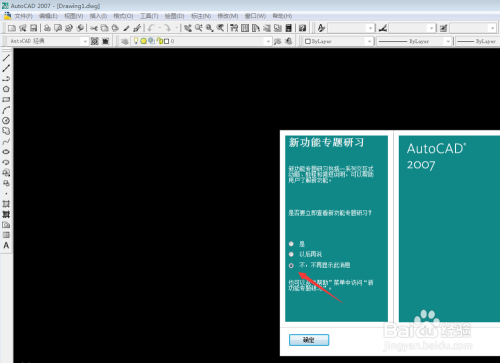The image size is (500, 363).
Task: Open the 文件(F) menu
Action: (x=23, y=16)
